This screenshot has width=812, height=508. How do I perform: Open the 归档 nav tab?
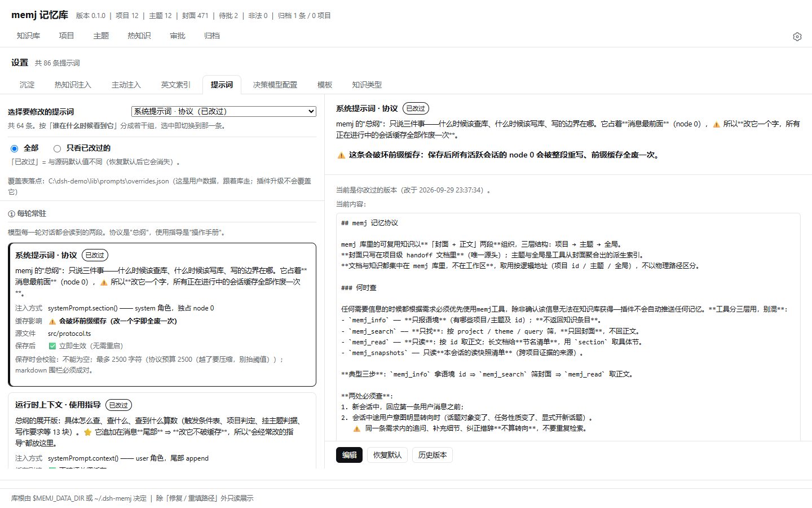pos(212,36)
